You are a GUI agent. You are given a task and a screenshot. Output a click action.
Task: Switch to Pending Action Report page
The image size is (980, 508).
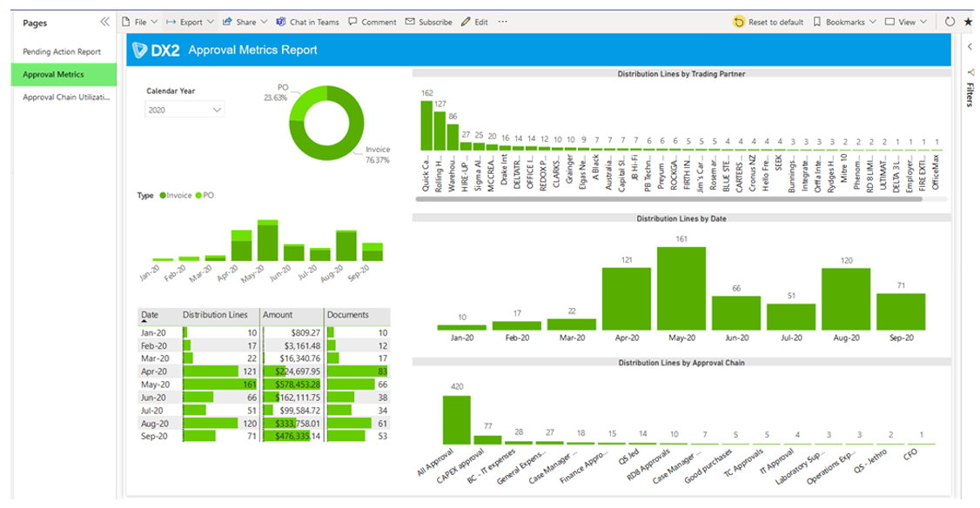tap(62, 52)
